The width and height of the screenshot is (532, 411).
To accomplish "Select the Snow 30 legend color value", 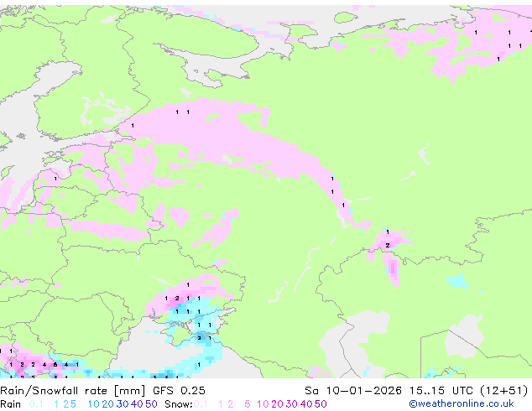I will [x=291, y=404].
